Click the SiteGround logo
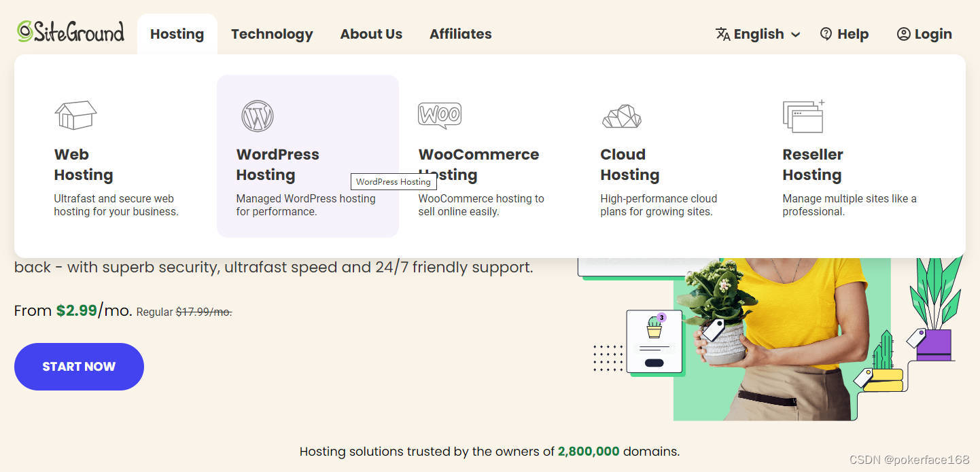 click(x=70, y=31)
